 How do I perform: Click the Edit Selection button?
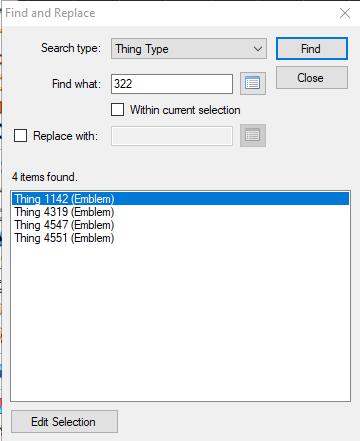pyautogui.click(x=64, y=422)
